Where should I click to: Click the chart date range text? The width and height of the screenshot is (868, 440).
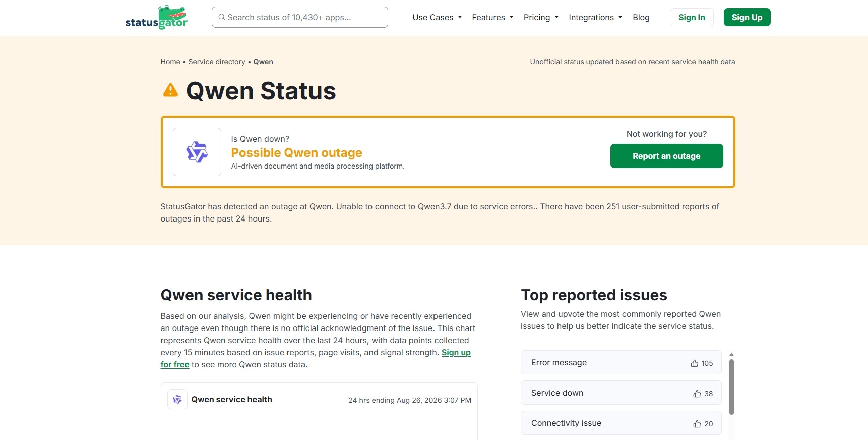coord(410,400)
